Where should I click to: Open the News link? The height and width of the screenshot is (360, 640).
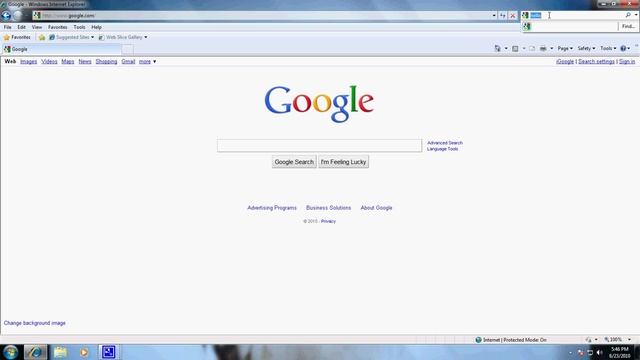tap(85, 62)
